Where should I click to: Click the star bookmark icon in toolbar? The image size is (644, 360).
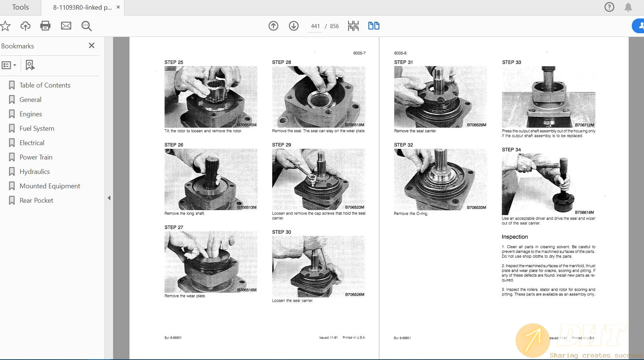point(5,26)
